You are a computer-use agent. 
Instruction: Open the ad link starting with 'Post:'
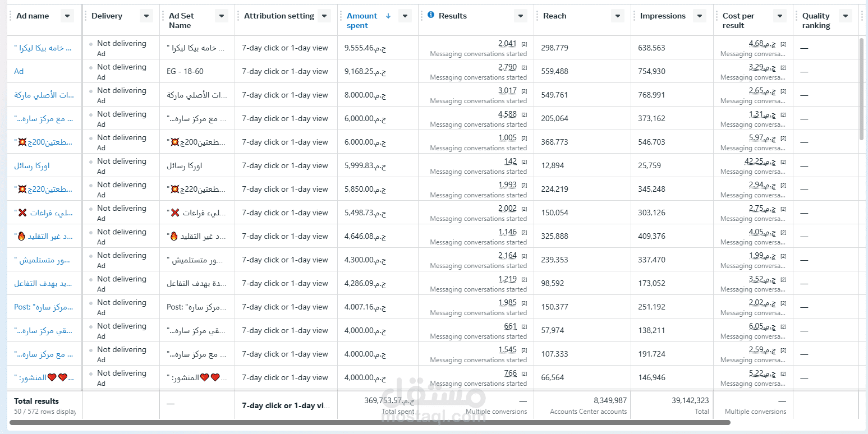click(43, 307)
